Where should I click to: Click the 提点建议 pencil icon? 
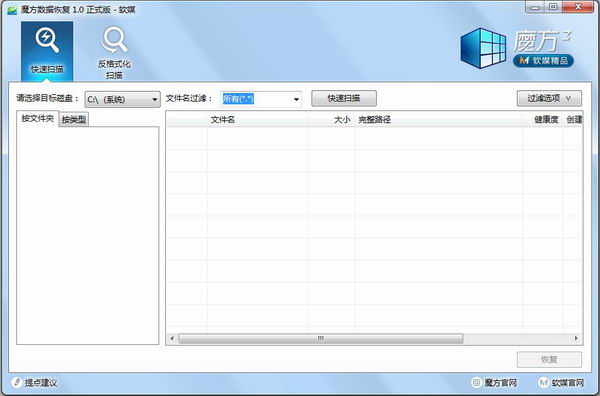tap(16, 382)
